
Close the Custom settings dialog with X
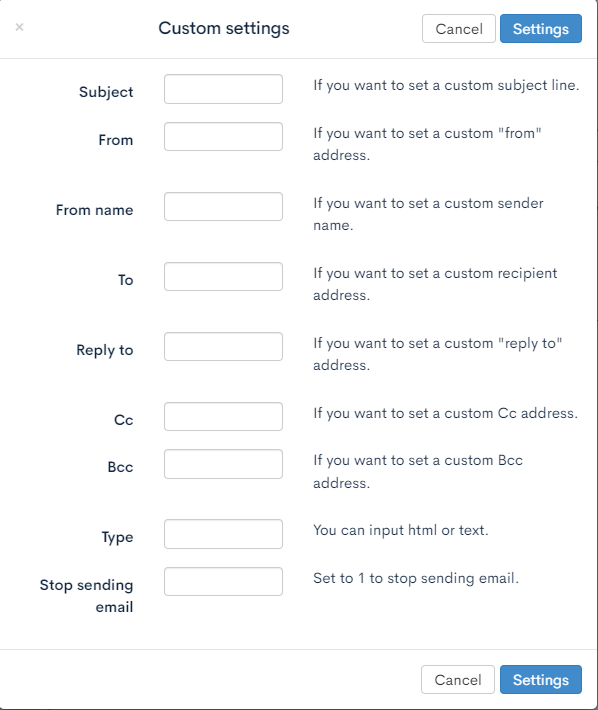tap(19, 27)
